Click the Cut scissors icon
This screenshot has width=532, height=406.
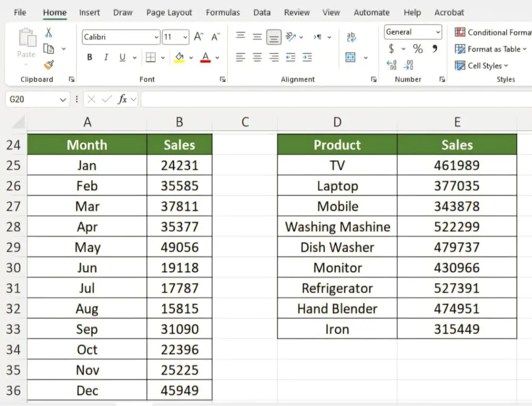click(x=48, y=32)
